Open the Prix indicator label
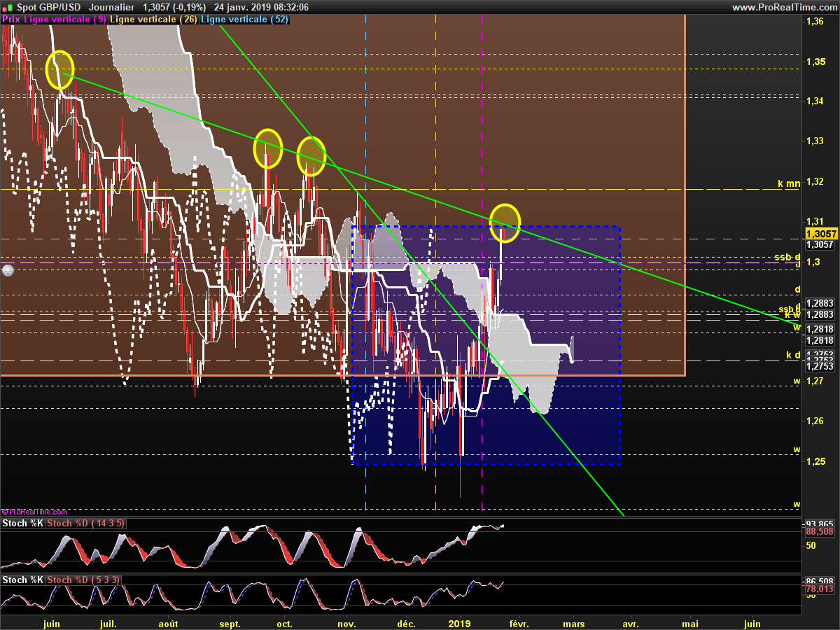The width and height of the screenshot is (840, 630). pos(11,20)
